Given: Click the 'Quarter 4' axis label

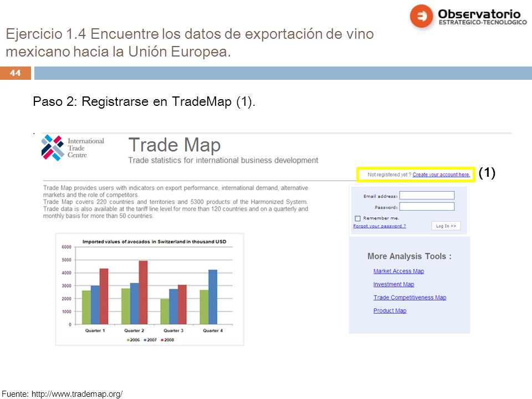Looking at the screenshot, I should [213, 330].
